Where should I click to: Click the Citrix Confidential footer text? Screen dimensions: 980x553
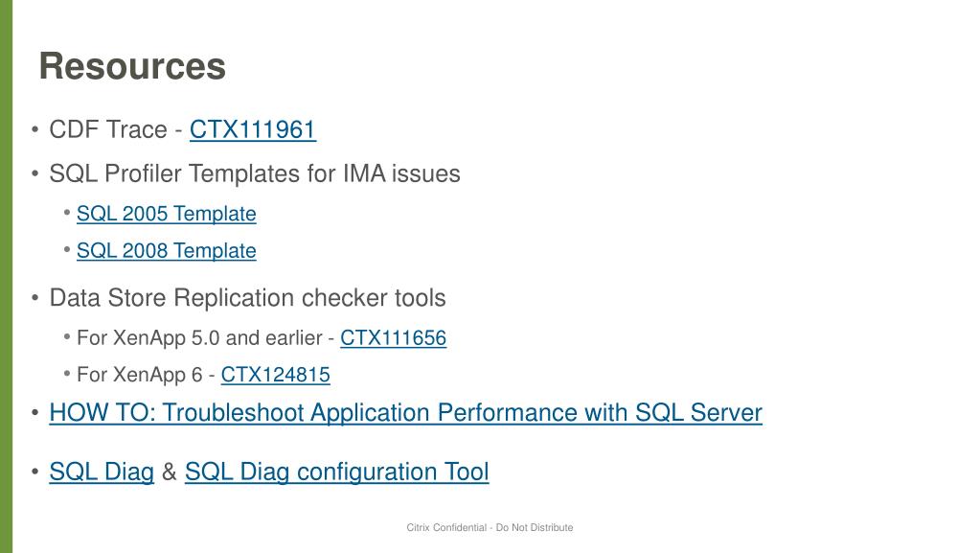[x=490, y=527]
